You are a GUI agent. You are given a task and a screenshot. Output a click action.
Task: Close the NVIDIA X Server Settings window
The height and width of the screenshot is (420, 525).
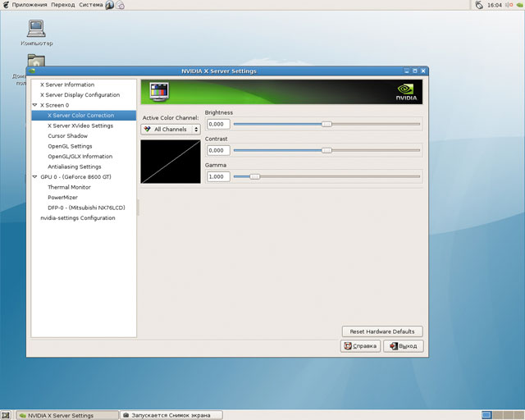tap(423, 71)
